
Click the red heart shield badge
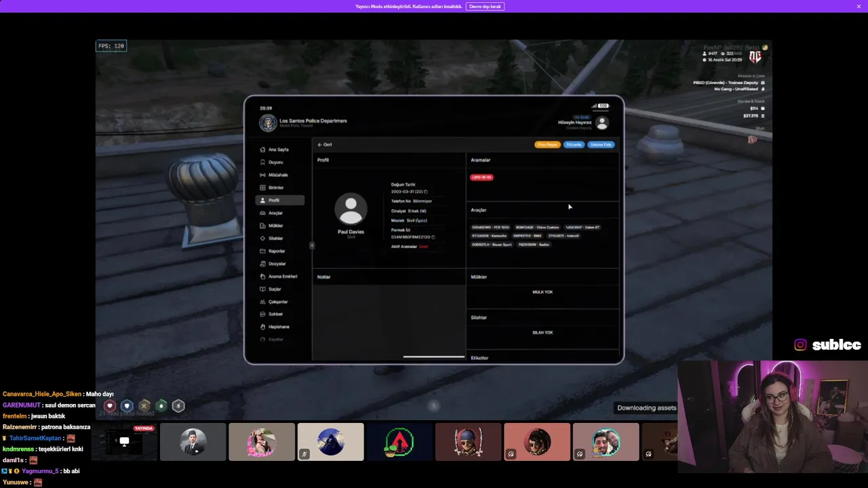[109, 406]
